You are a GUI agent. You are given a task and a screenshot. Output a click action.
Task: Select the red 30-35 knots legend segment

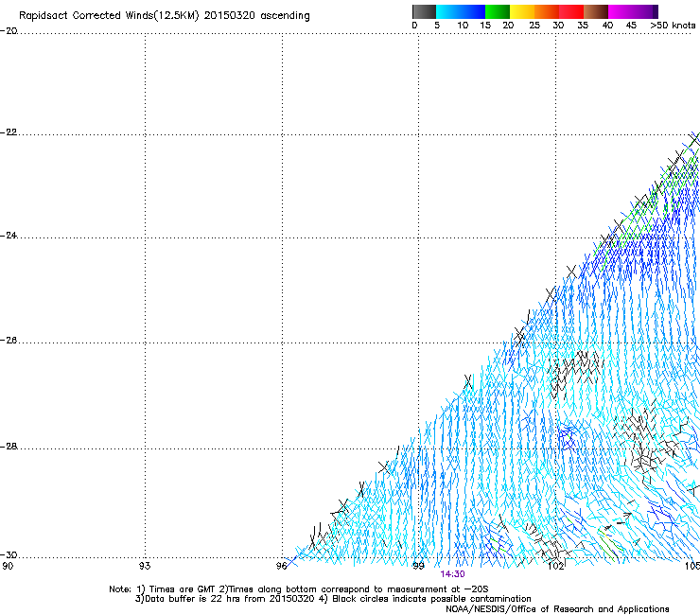coord(571,11)
